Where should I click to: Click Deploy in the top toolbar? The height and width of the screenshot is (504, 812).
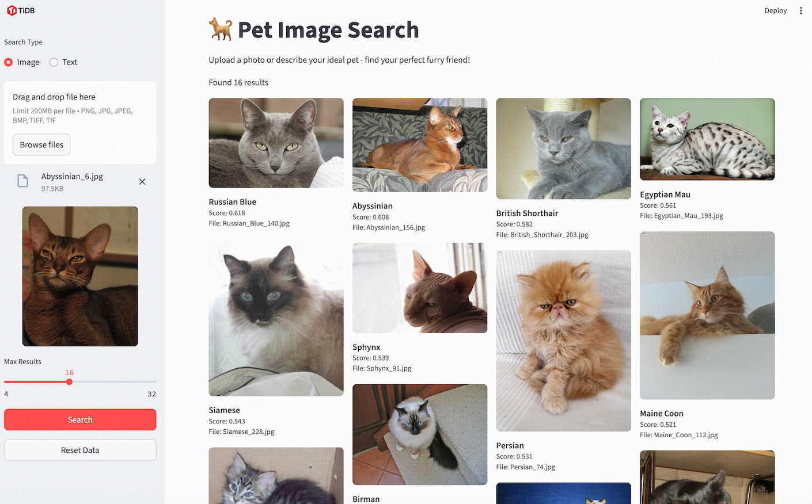775,10
